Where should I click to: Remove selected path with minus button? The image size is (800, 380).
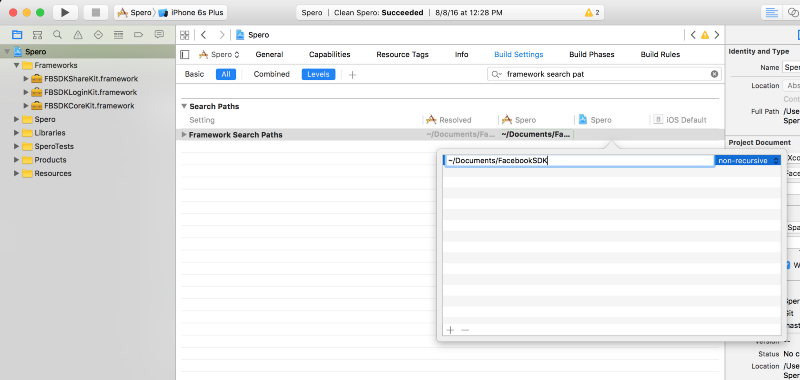(x=465, y=330)
